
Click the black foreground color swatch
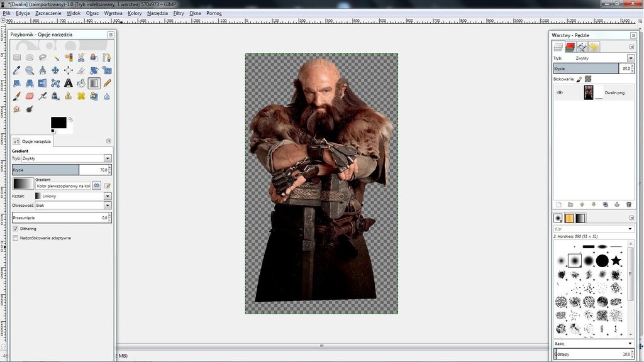click(58, 122)
